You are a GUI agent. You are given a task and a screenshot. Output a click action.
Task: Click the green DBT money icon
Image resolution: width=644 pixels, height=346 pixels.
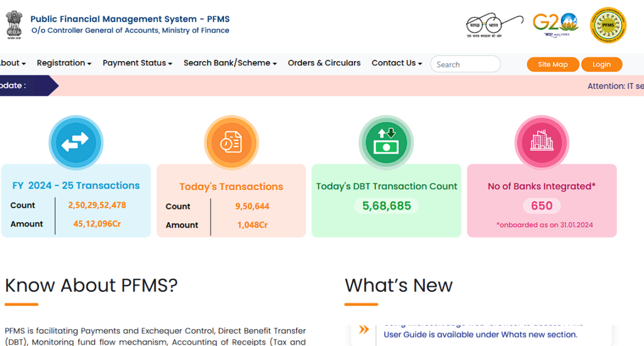386,143
